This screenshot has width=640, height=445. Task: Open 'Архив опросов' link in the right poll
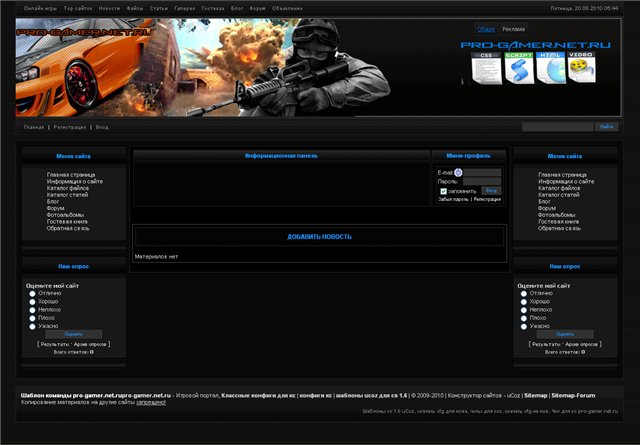point(582,345)
